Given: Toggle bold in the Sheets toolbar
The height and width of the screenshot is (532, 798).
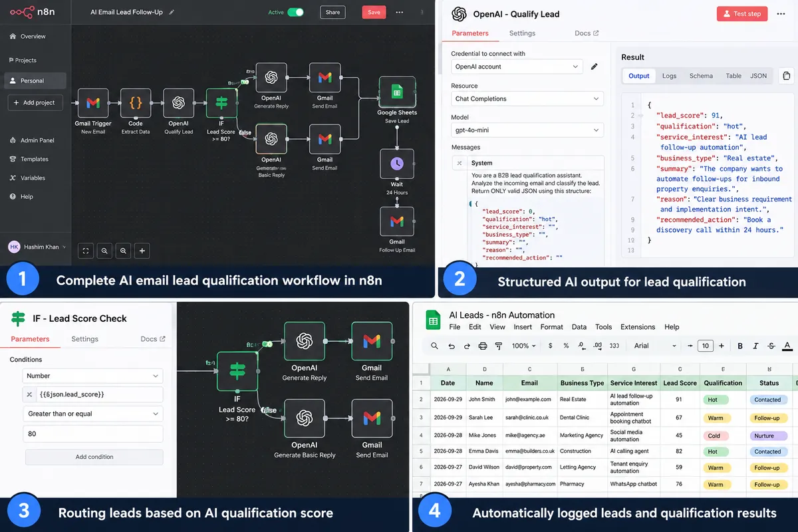Looking at the screenshot, I should pyautogui.click(x=739, y=346).
